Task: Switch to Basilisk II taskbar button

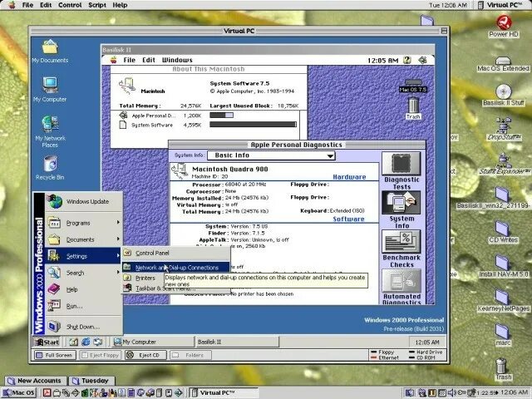Action: click(238, 342)
